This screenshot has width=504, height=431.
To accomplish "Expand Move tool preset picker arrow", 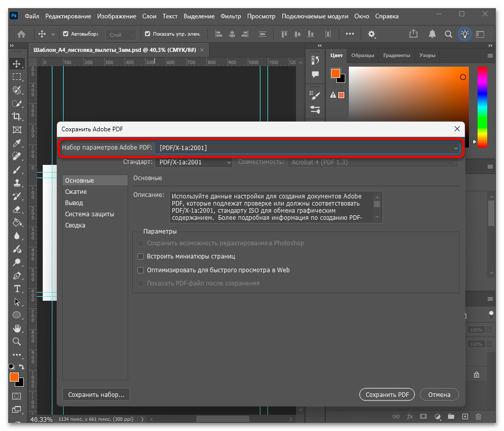I will click(53, 34).
